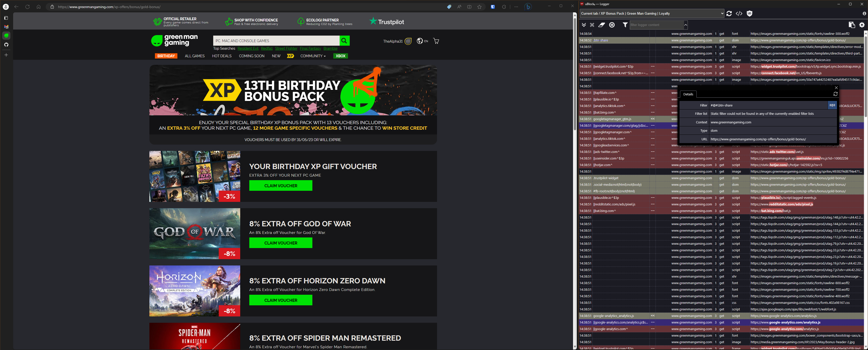Select the eraser icon in the logger toolbar
868x350 pixels.
click(602, 24)
